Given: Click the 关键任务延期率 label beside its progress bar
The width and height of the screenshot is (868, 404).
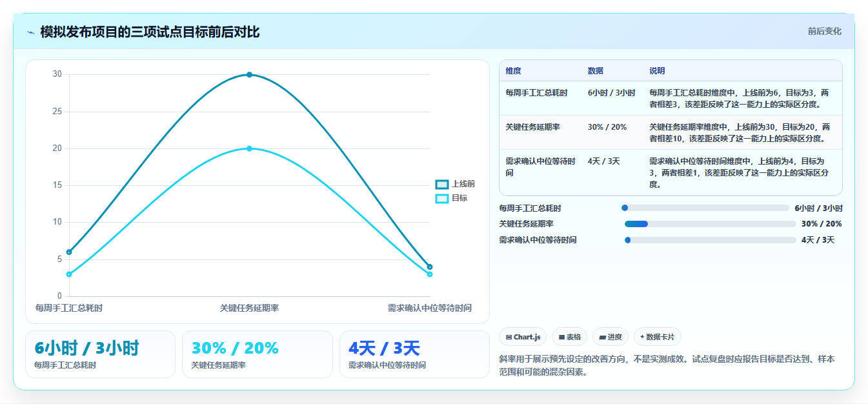Looking at the screenshot, I should tap(526, 224).
